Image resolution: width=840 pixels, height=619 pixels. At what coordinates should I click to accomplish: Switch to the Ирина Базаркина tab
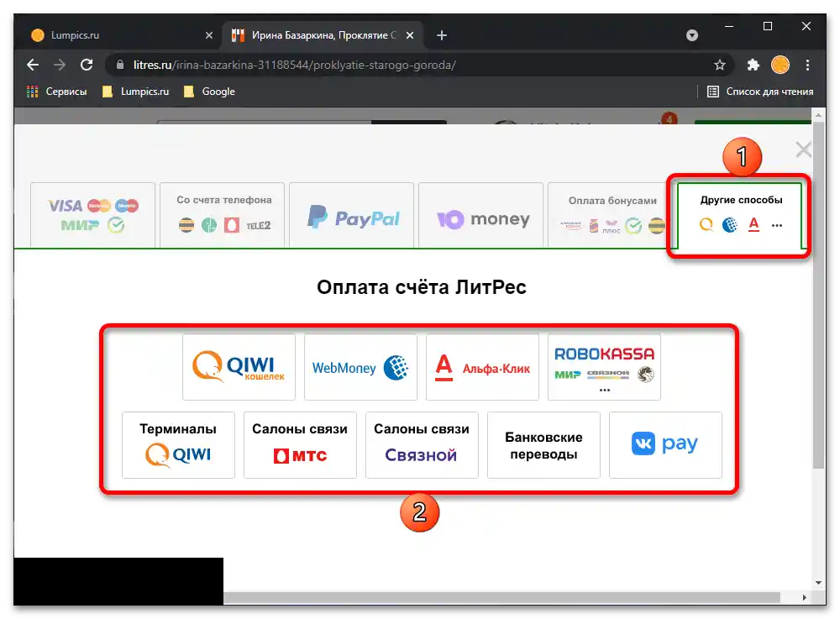(323, 35)
